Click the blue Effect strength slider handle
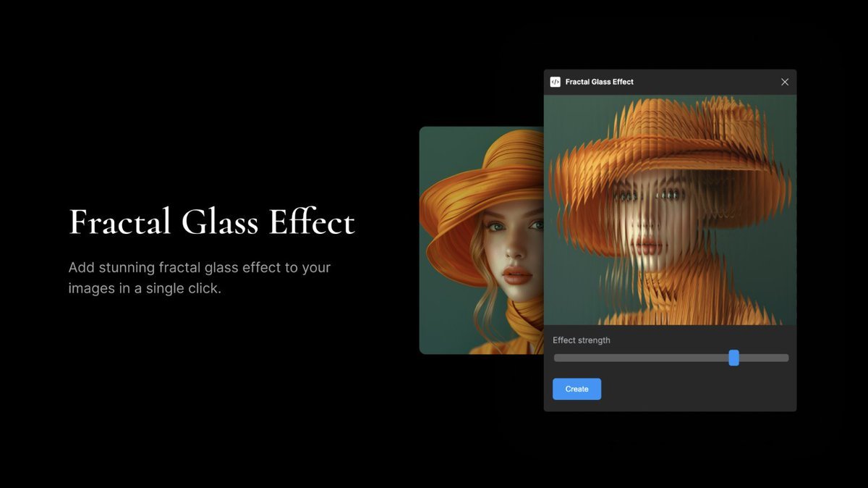The width and height of the screenshot is (868, 488). [x=733, y=358]
